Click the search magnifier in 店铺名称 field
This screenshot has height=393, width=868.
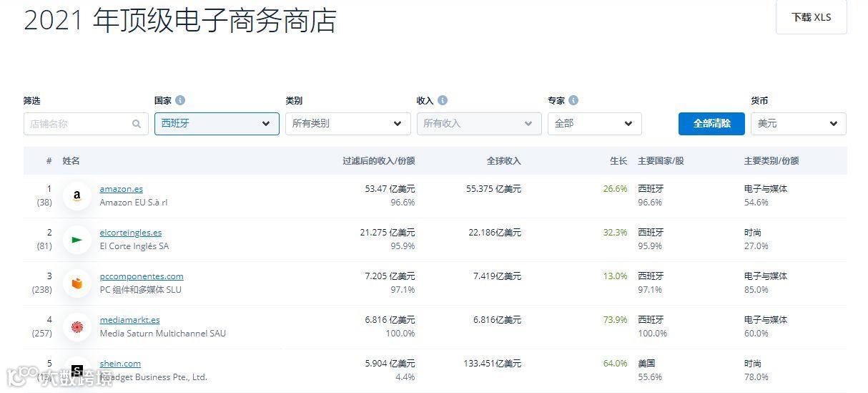click(137, 124)
